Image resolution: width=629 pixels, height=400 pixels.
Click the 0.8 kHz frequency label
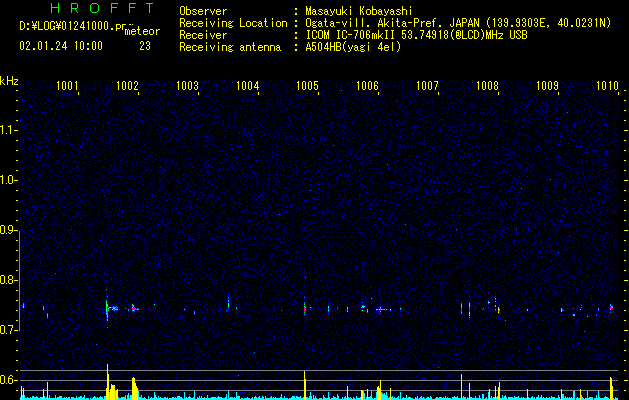click(x=9, y=280)
